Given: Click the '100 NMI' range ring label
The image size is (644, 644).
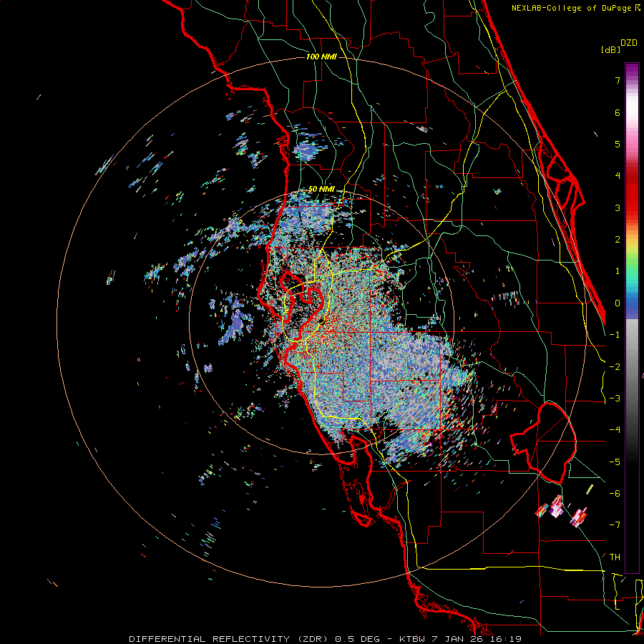Looking at the screenshot, I should pos(321,57).
